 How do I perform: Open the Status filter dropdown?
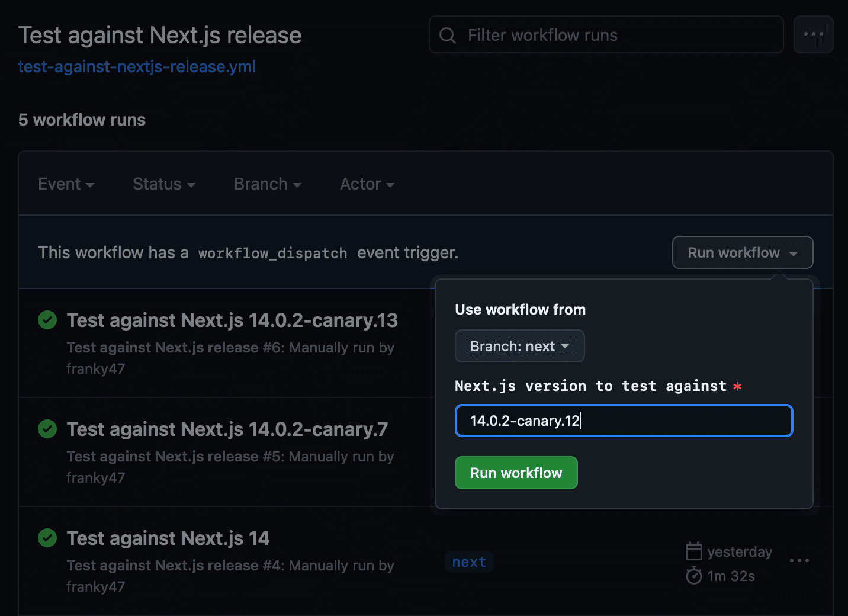tap(163, 184)
